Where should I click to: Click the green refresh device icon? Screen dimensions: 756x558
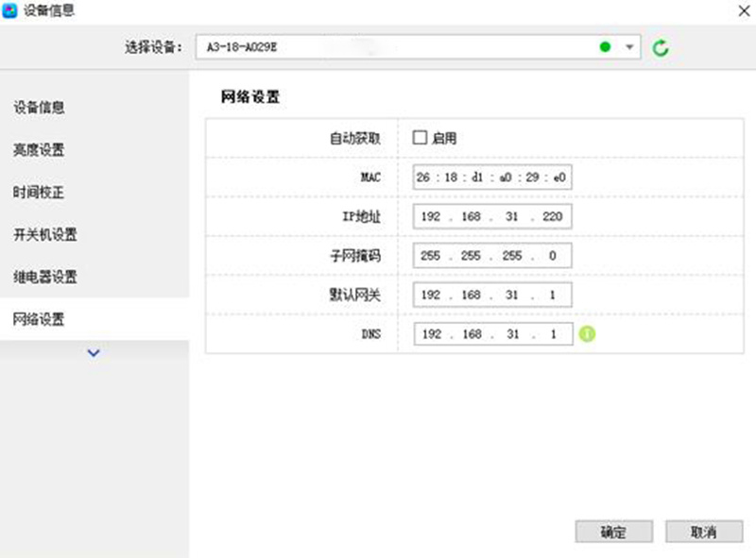click(661, 47)
